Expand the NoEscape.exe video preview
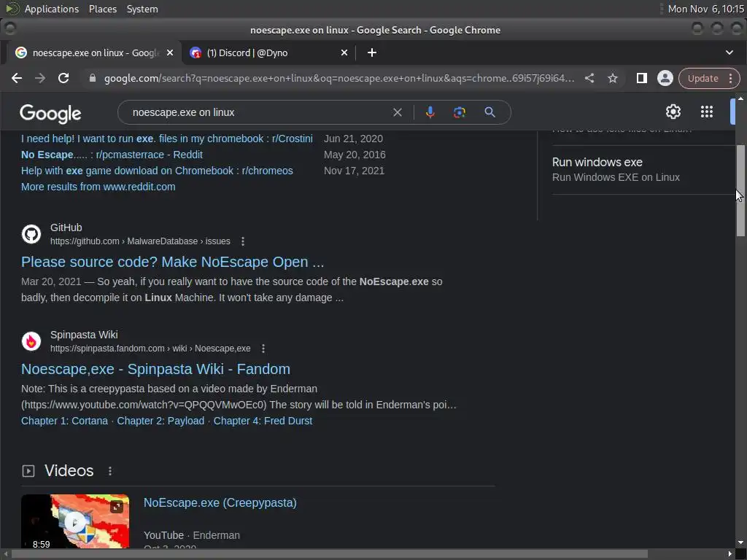The image size is (747, 560). coord(117,507)
